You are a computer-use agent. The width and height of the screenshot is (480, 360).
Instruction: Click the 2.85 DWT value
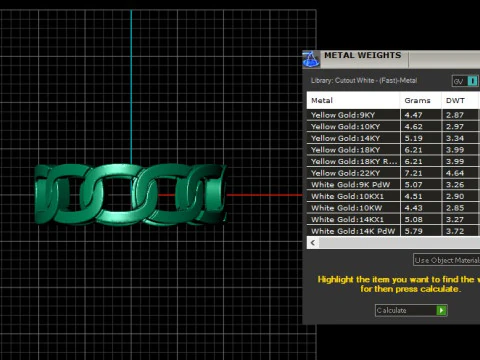455,208
